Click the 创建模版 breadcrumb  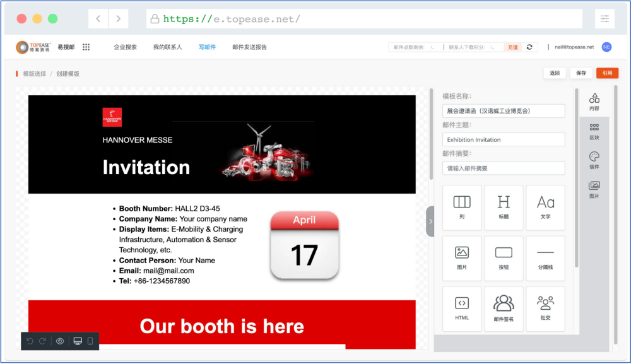pyautogui.click(x=68, y=74)
